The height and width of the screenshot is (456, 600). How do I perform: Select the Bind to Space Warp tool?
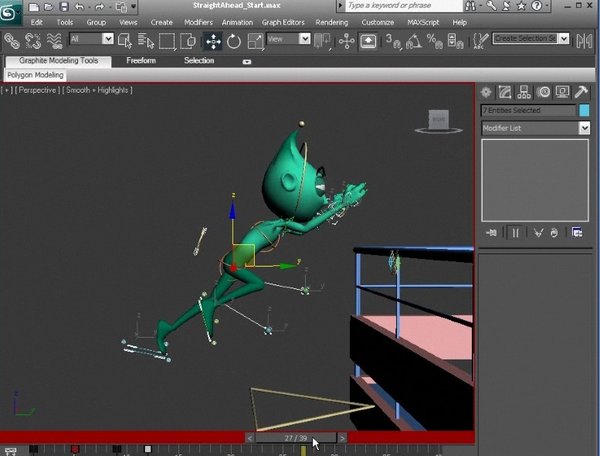pos(54,41)
